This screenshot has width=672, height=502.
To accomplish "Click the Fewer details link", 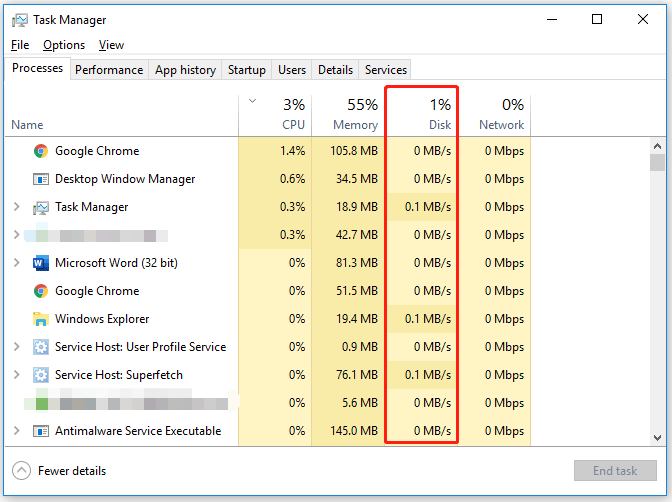I will point(72,471).
